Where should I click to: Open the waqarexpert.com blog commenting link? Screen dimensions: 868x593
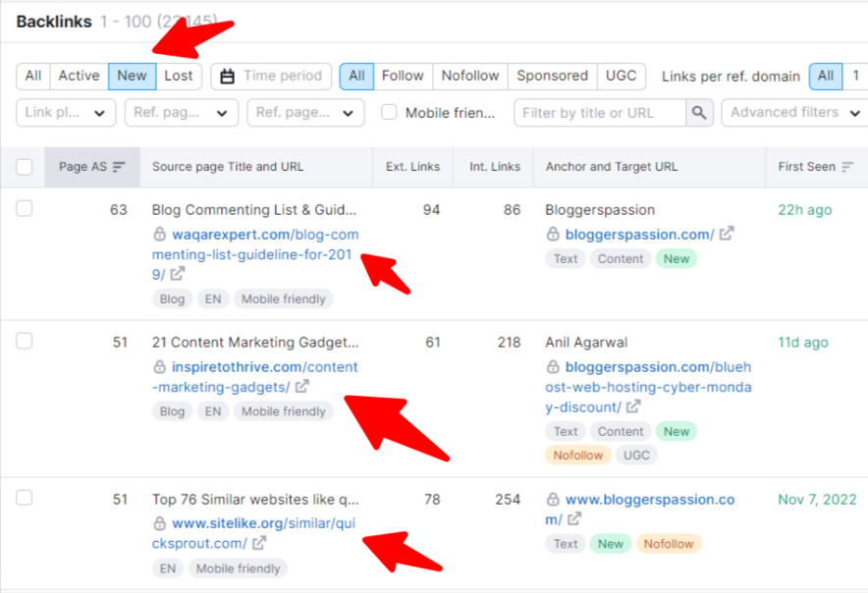pyautogui.click(x=255, y=254)
